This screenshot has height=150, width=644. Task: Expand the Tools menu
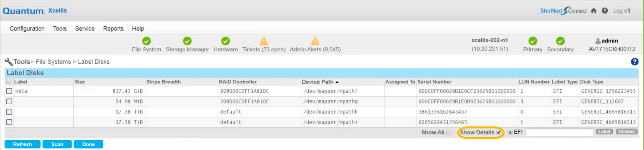(60, 29)
